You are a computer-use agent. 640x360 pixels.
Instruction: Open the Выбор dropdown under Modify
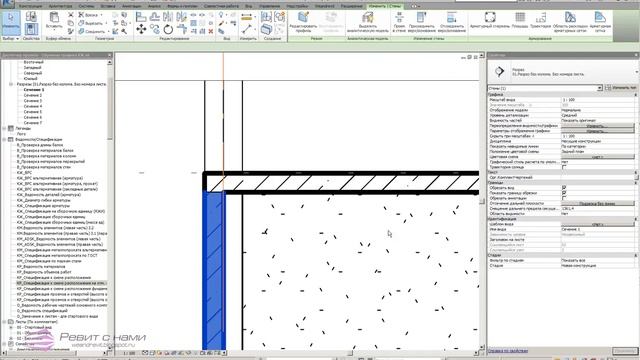[11, 39]
